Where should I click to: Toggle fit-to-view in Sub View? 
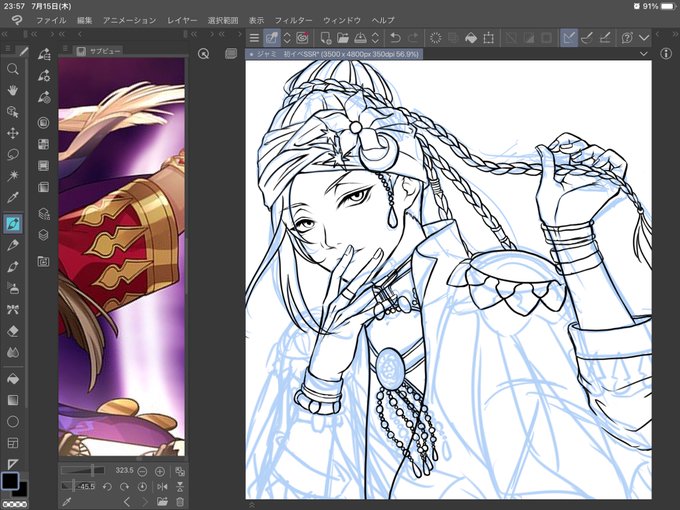[180, 471]
